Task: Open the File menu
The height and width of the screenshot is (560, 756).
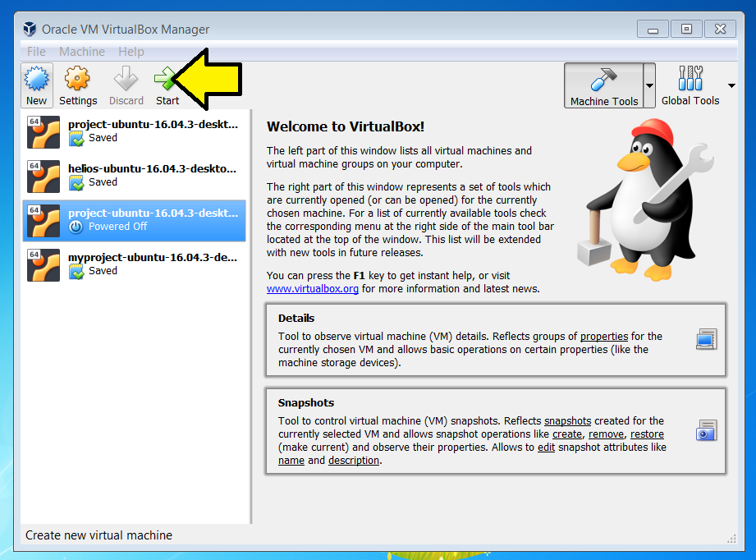Action: pos(36,52)
